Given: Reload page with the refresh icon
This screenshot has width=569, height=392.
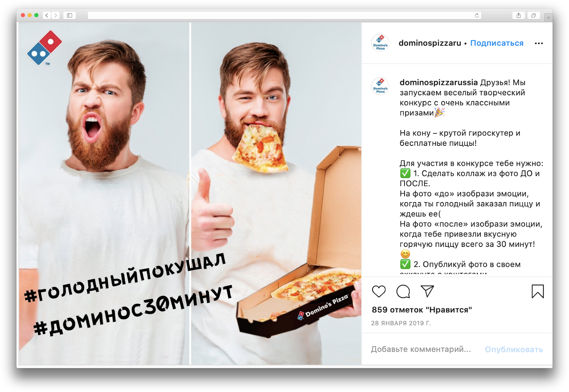Looking at the screenshot, I should (477, 15).
